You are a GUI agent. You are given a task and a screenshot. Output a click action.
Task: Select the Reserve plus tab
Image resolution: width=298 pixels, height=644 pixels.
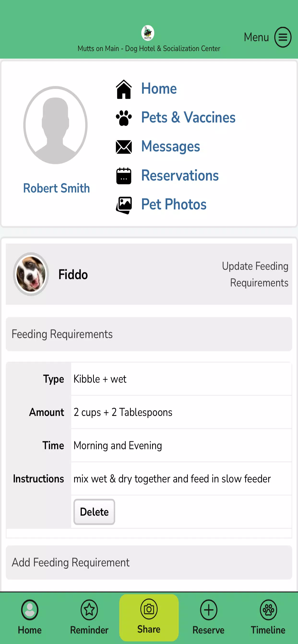[208, 617]
